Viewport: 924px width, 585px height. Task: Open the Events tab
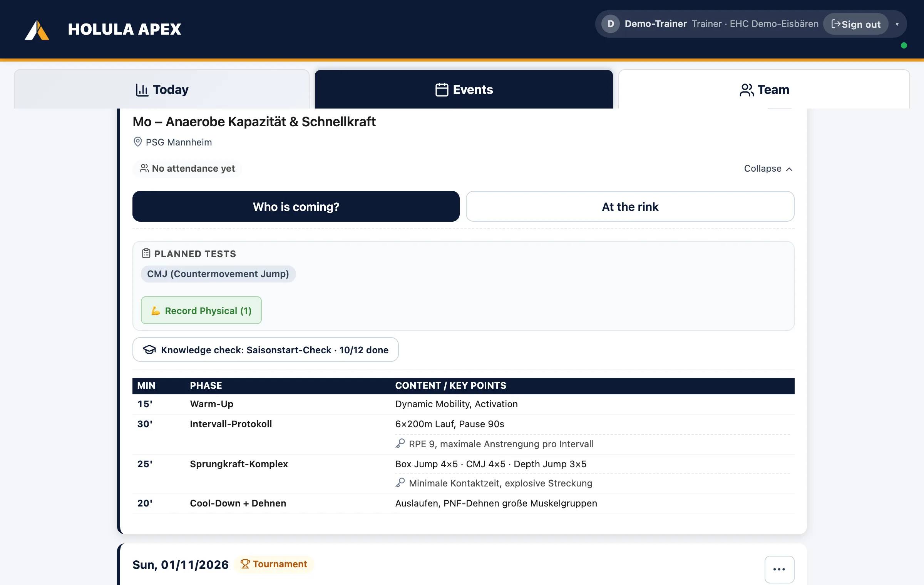point(464,89)
